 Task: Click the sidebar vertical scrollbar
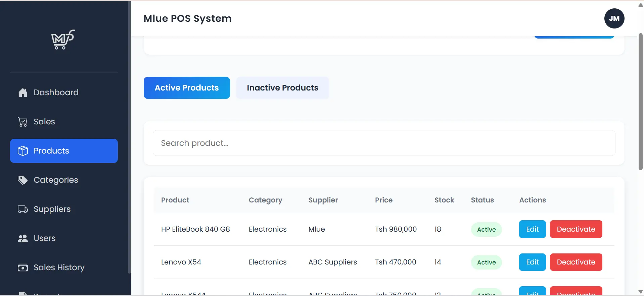pos(129,137)
